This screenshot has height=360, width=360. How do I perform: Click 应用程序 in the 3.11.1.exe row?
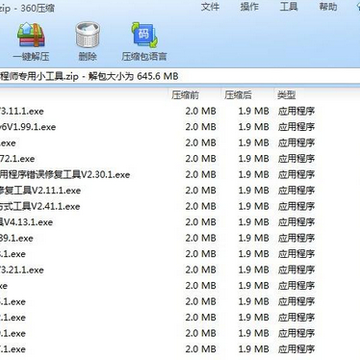point(296,111)
